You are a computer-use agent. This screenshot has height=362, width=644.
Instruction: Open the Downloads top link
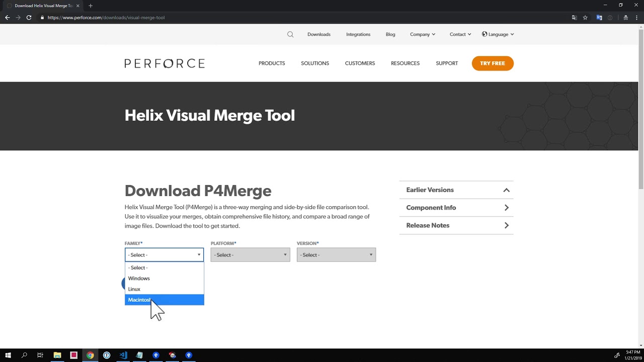319,34
